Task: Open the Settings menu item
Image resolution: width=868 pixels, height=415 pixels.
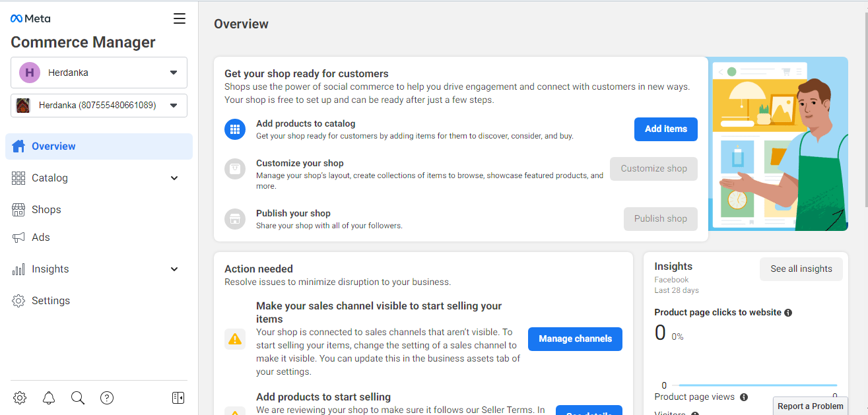Action: coord(99,301)
